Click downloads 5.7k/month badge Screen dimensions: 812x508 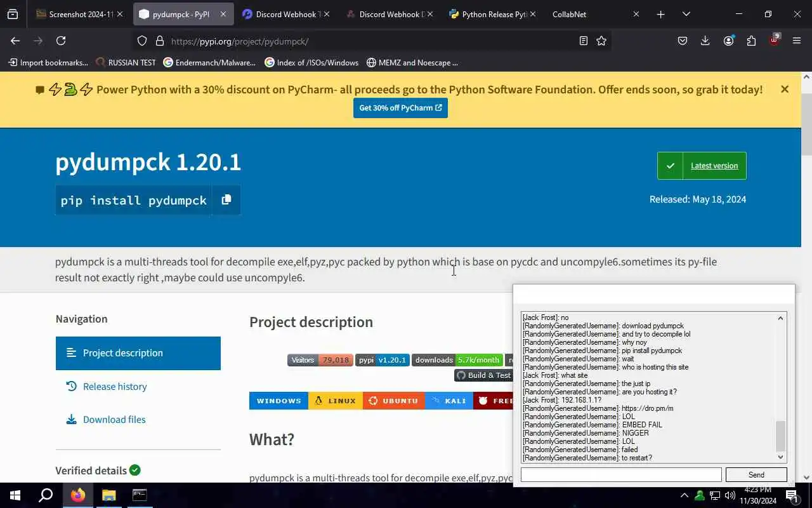click(457, 360)
